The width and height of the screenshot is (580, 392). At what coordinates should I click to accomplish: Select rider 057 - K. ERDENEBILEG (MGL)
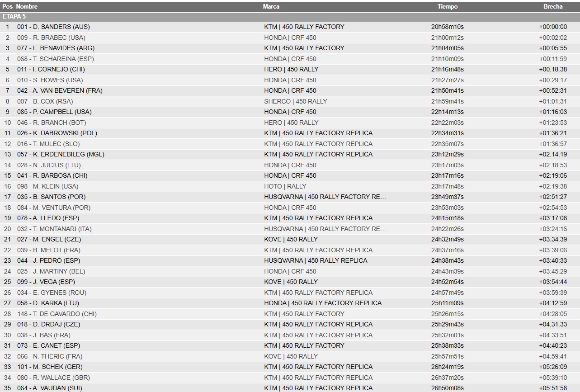tap(61, 154)
